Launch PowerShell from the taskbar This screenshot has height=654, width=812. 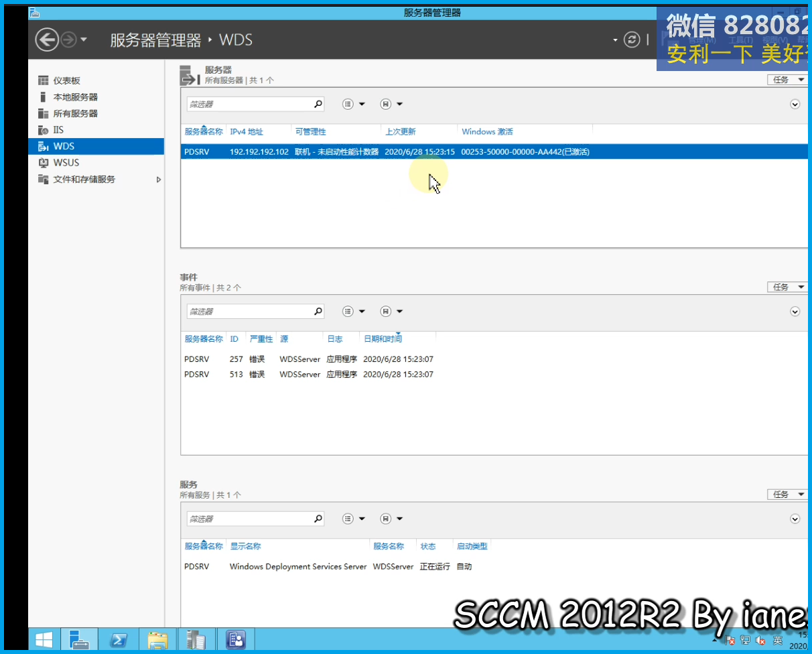119,640
